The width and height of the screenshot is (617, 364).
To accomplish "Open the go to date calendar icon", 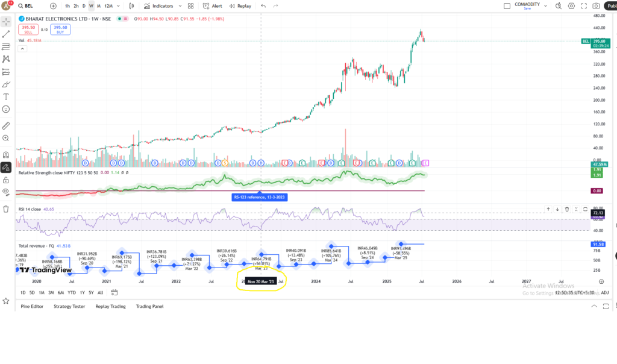I will pyautogui.click(x=114, y=292).
